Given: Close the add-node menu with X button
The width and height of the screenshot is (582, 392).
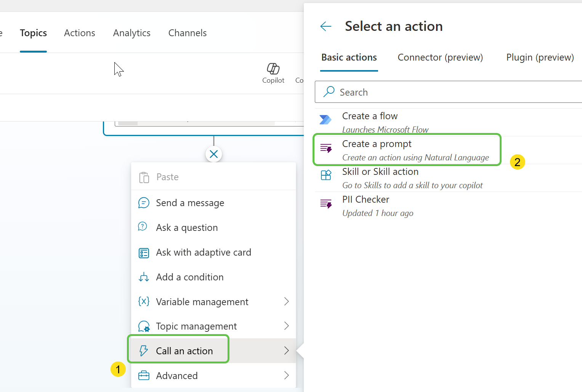Looking at the screenshot, I should [214, 154].
